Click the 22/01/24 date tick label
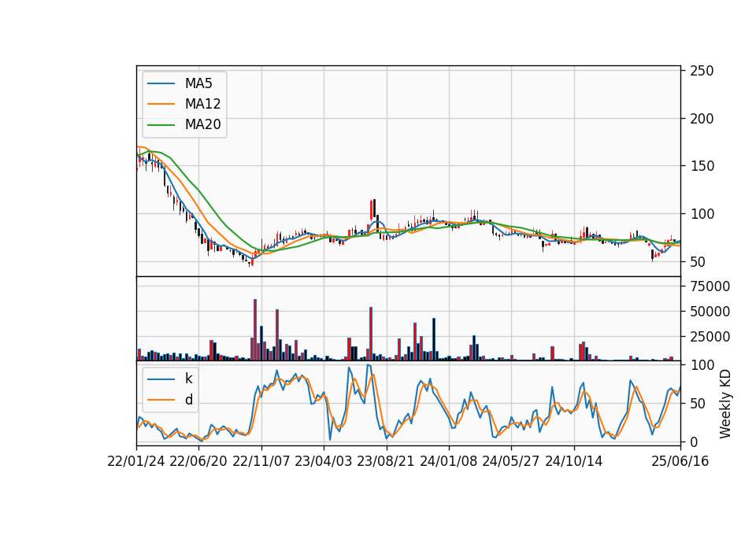756x543 pixels. click(x=136, y=462)
